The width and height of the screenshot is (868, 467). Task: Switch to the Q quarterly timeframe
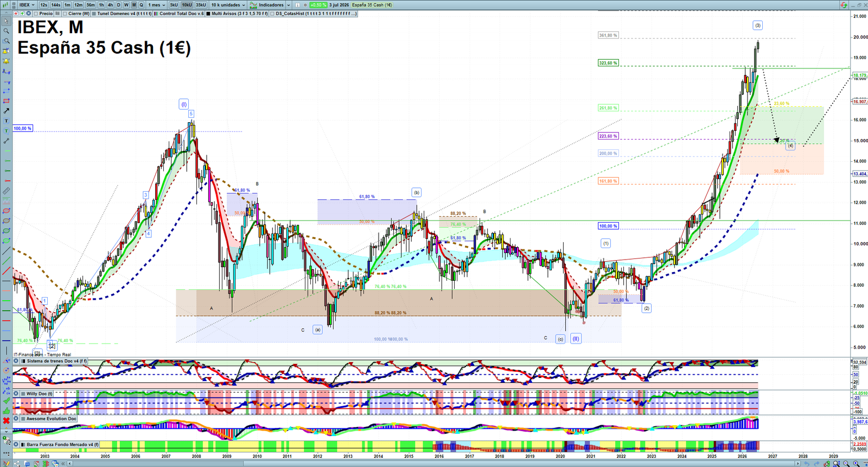[141, 5]
